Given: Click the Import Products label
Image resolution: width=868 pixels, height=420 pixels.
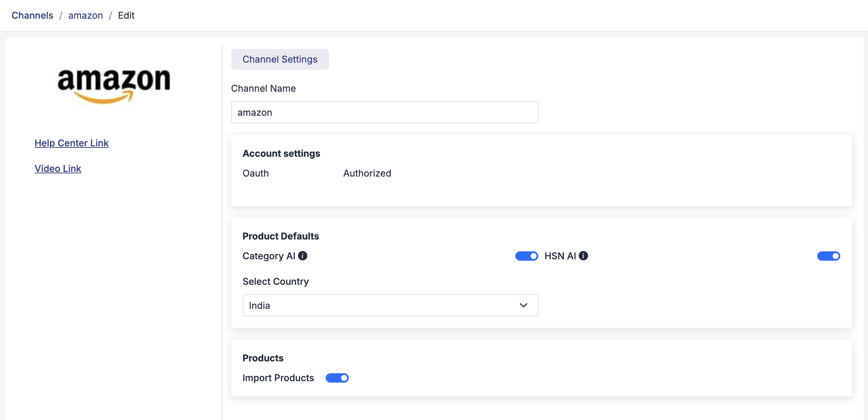Looking at the screenshot, I should pos(278,378).
